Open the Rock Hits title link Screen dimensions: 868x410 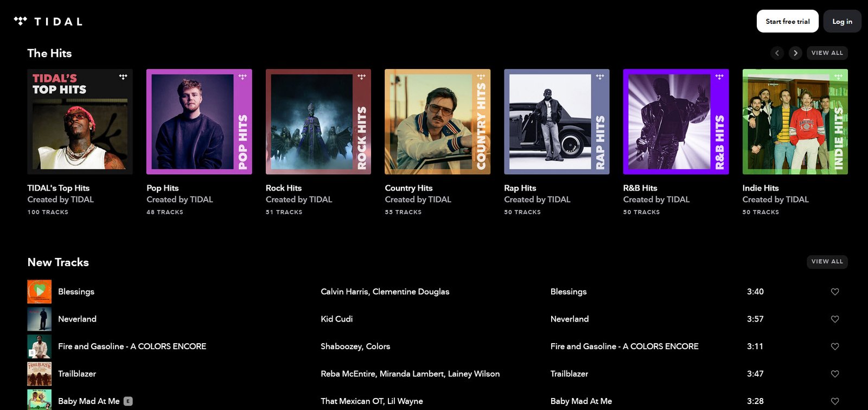point(284,188)
